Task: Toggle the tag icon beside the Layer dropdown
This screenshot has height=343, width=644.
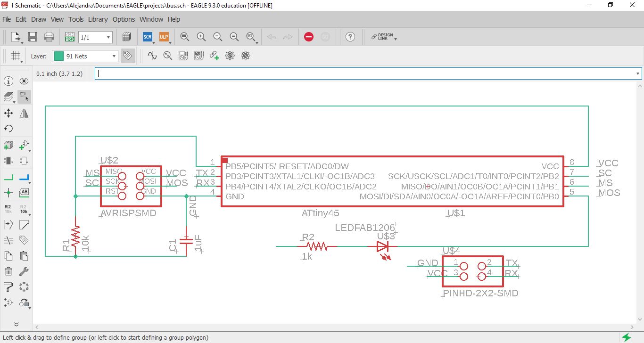Action: (127, 56)
